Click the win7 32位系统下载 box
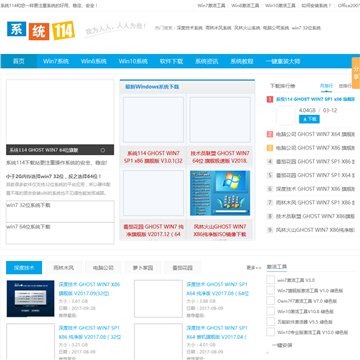The width and height of the screenshot is (360, 360). pyautogui.click(x=60, y=211)
